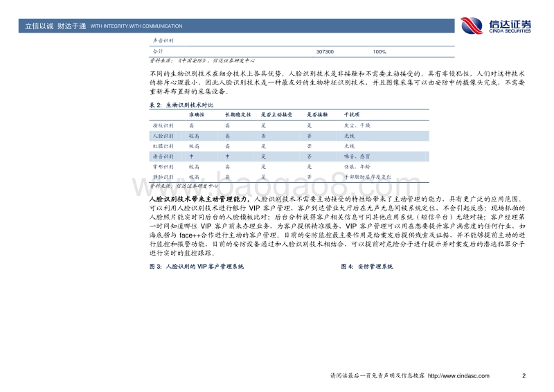Click the word face++ in the paragraph
The image size is (554, 392).
coord(190,235)
